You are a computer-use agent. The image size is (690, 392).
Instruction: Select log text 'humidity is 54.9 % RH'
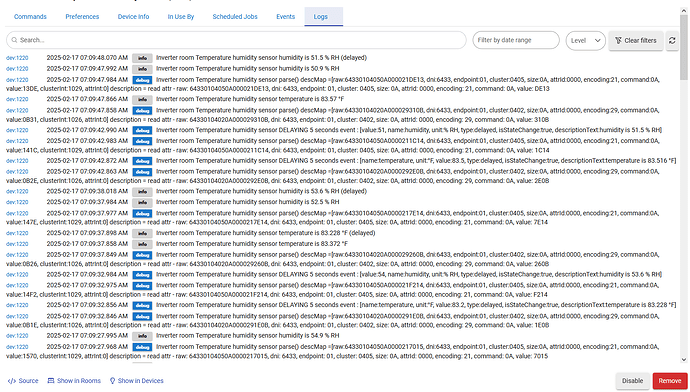click(x=309, y=336)
